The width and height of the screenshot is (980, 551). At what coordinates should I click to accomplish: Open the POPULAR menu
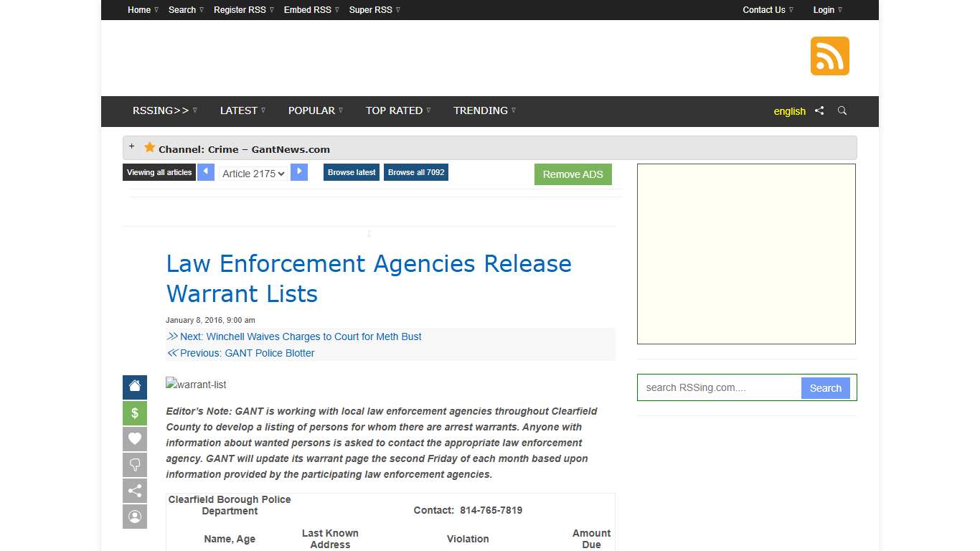(311, 110)
